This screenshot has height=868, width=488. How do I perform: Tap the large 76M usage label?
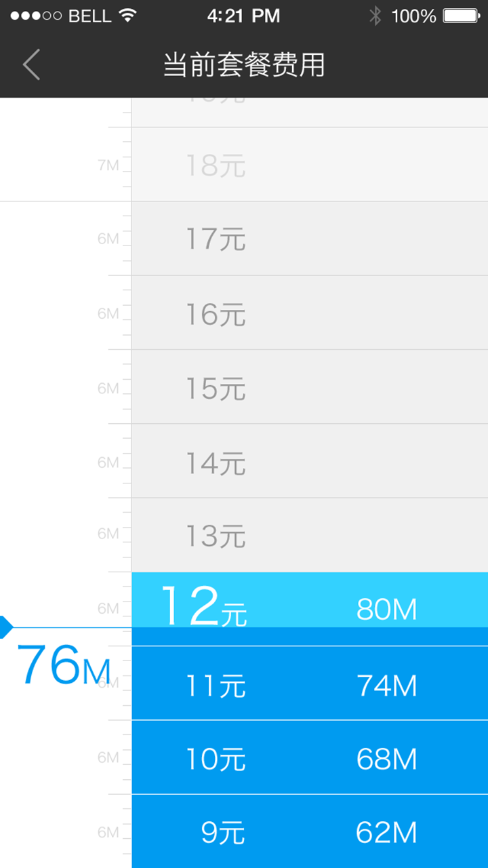tap(62, 666)
